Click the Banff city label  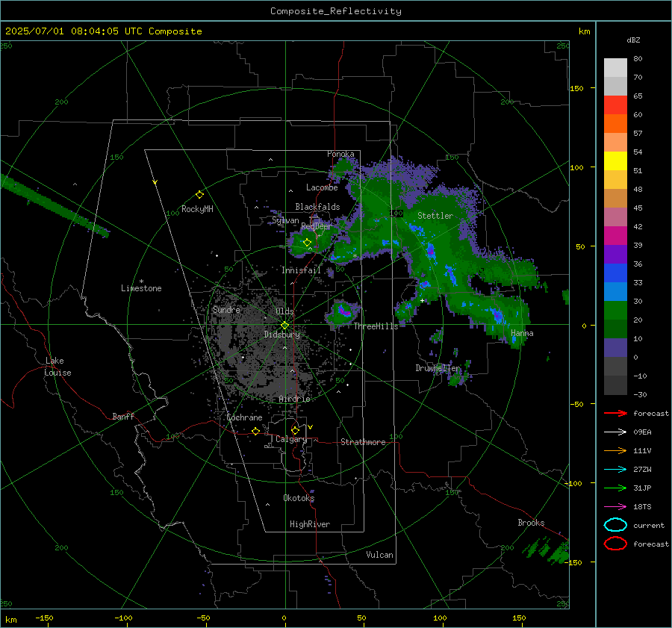(123, 416)
